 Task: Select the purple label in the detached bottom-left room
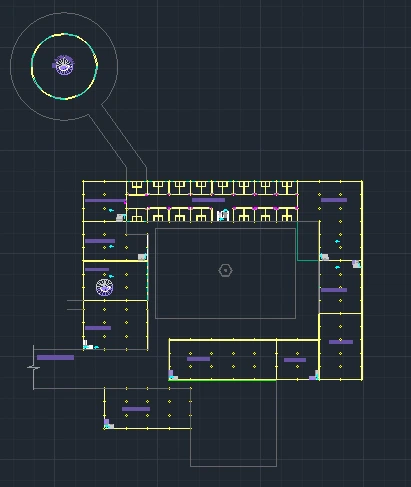pyautogui.click(x=136, y=409)
